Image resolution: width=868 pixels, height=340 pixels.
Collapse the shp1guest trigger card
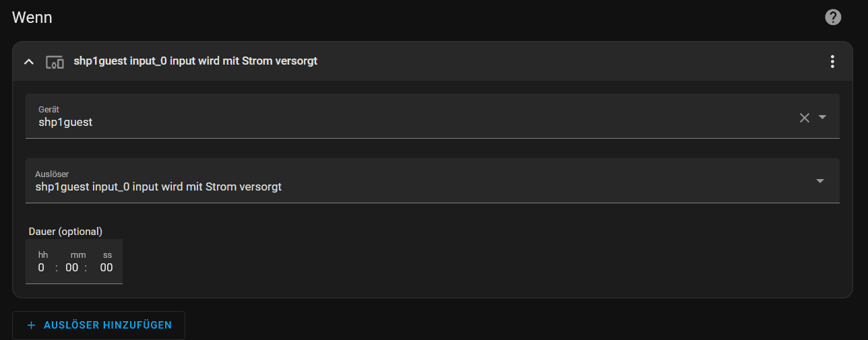(28, 62)
